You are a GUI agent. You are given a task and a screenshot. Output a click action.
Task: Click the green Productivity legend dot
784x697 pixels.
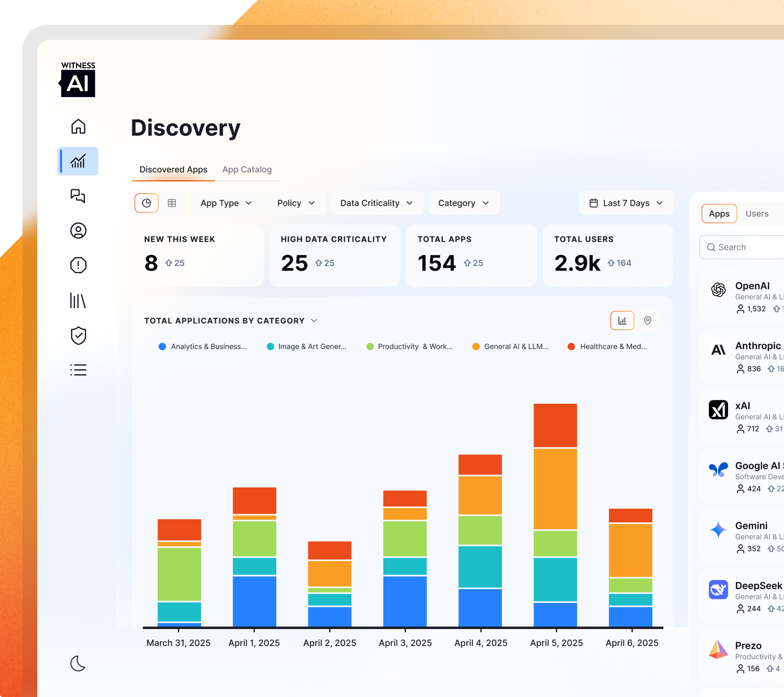370,346
